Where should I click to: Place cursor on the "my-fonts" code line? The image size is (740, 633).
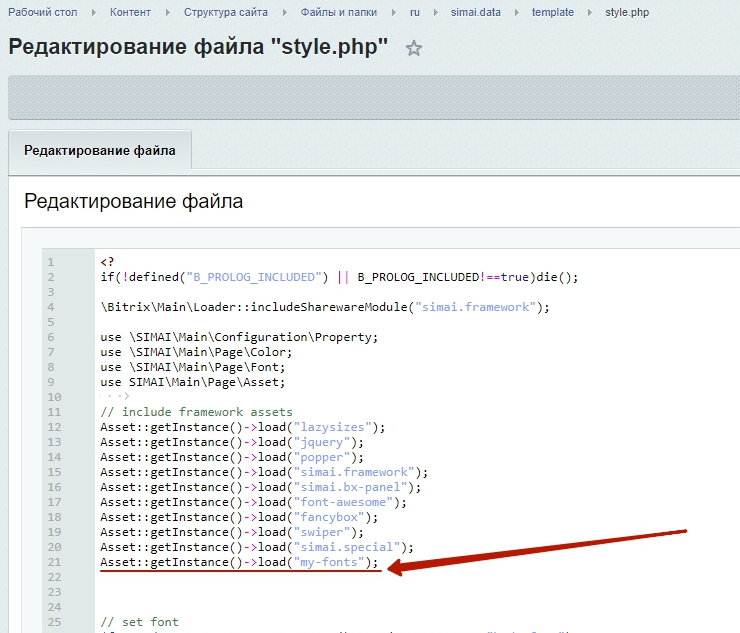pyautogui.click(x=240, y=563)
